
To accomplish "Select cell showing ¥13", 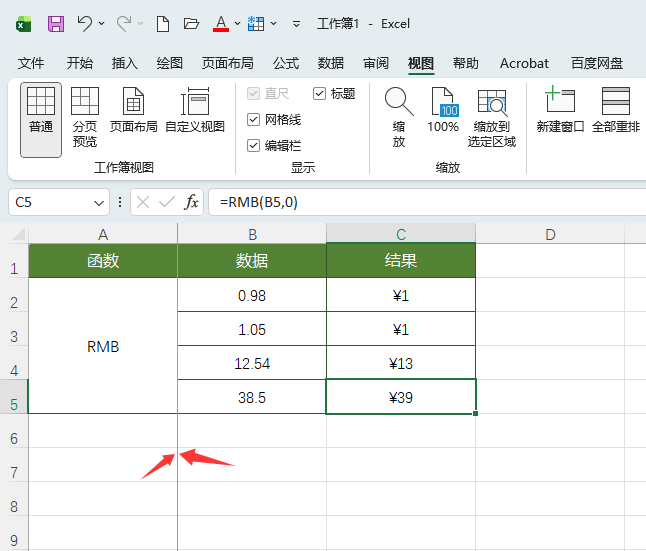I will pos(401,363).
